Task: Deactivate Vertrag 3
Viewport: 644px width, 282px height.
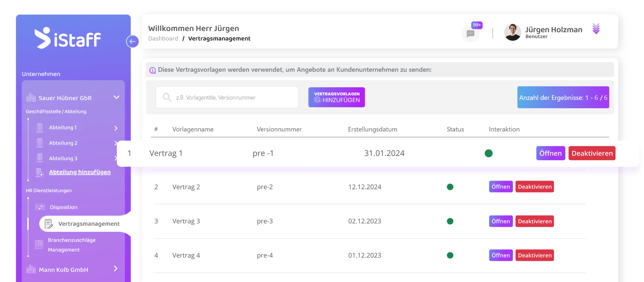Action: (x=534, y=221)
